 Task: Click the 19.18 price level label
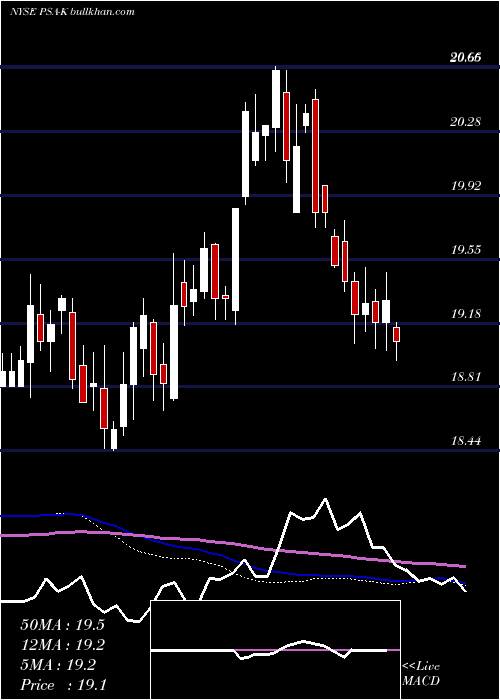pos(466,313)
